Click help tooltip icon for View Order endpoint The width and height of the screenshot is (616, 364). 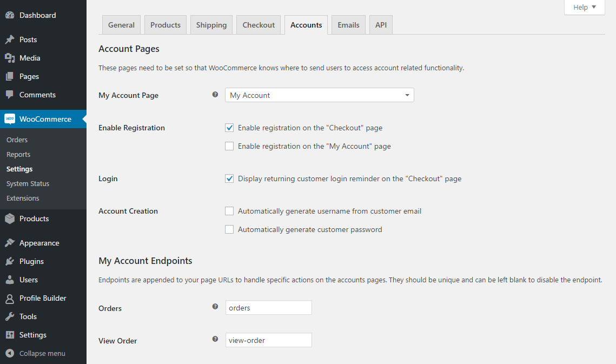point(215,339)
